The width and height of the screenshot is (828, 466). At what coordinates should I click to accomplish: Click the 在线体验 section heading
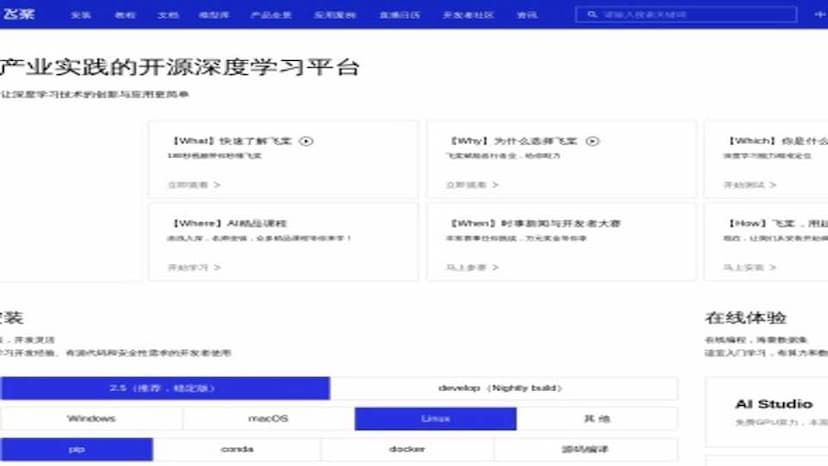click(x=746, y=318)
